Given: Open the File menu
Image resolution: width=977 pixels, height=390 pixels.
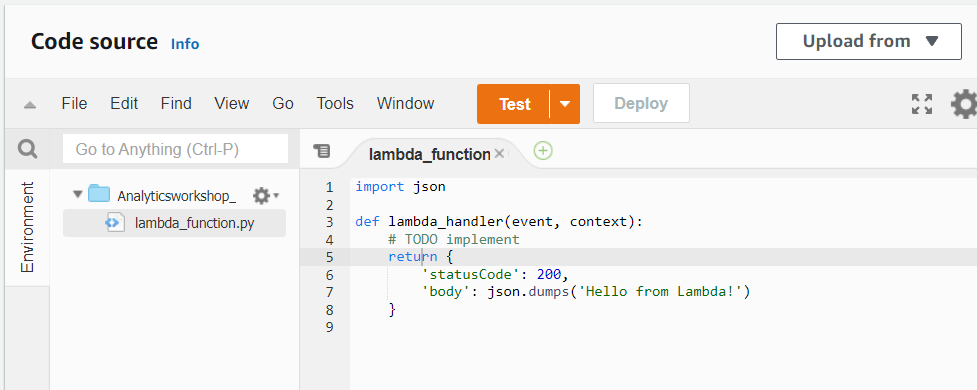Looking at the screenshot, I should coord(74,103).
